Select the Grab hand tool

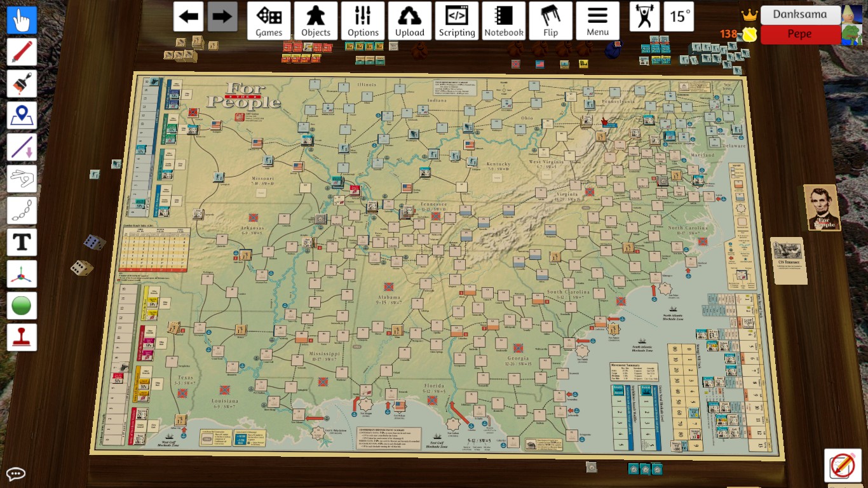pos(22,20)
